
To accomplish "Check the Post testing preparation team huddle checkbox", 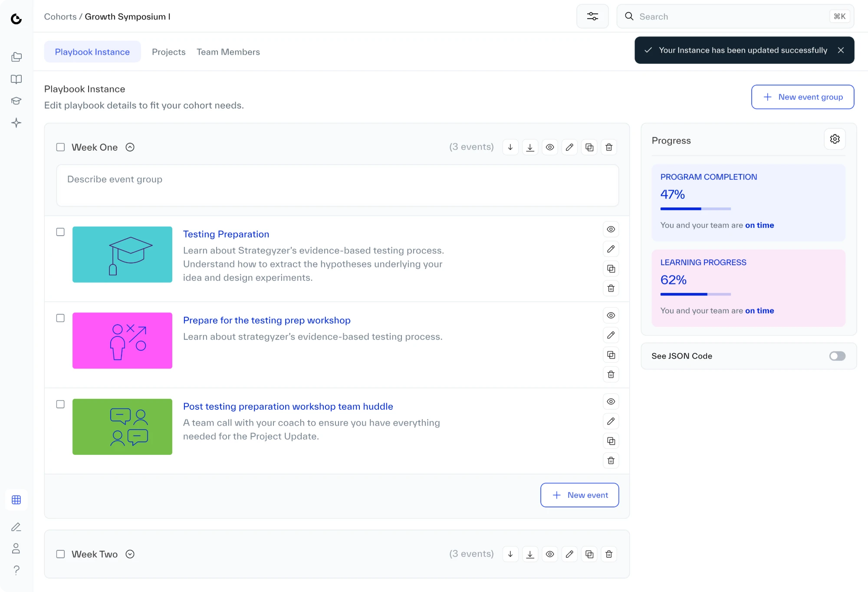I will 60,404.
